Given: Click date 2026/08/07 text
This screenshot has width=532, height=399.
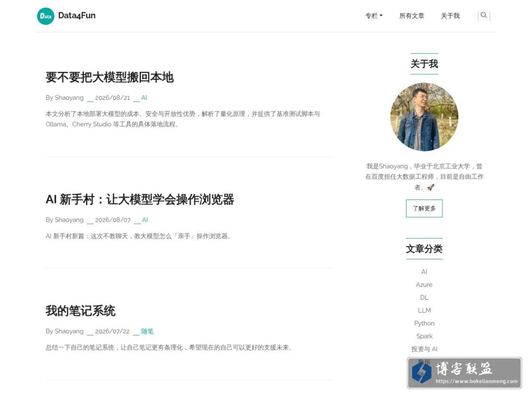Looking at the screenshot, I should click(113, 220).
